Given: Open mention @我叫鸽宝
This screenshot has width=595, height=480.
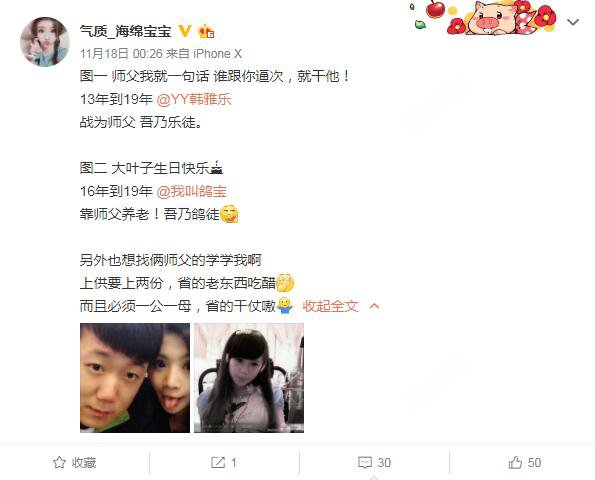Looking at the screenshot, I should coord(191,191).
